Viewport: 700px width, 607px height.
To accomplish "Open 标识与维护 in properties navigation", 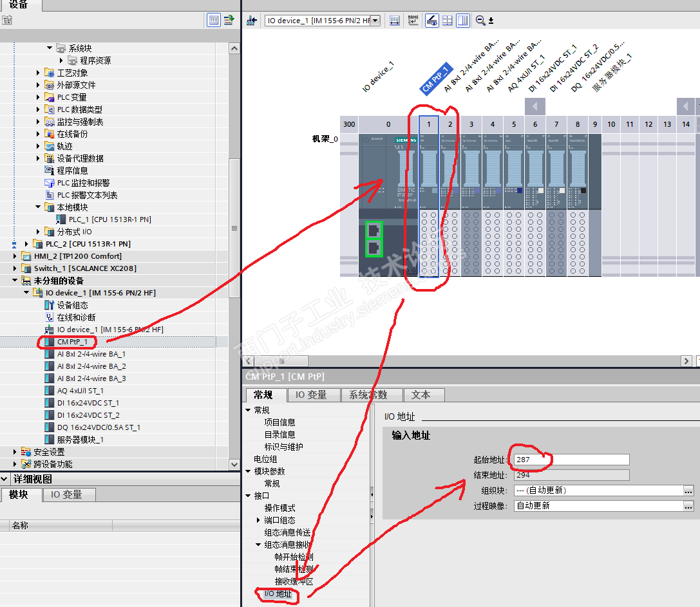I will (283, 447).
